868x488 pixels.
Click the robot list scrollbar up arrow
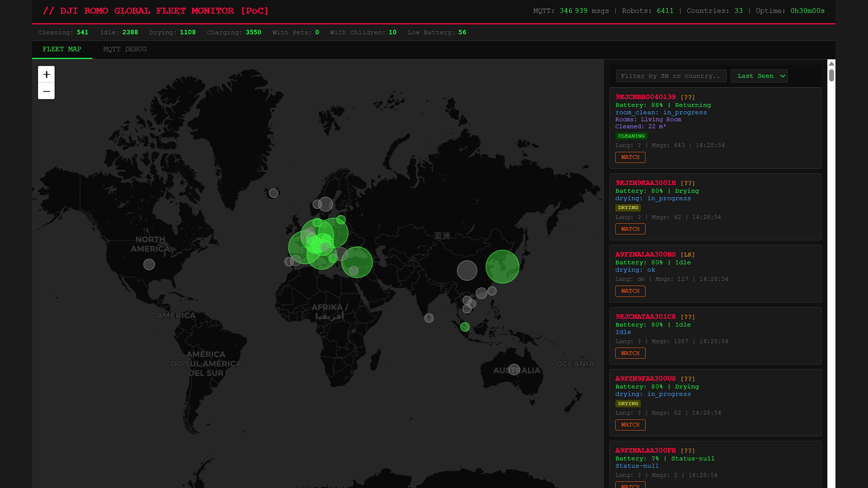tap(832, 64)
